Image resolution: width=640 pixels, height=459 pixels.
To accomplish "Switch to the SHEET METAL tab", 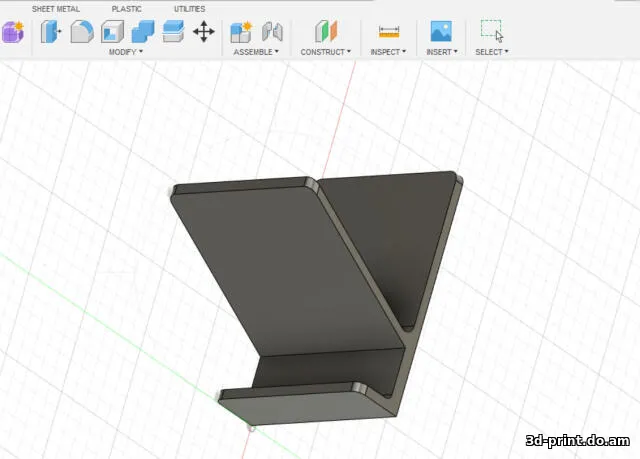I will coord(56,9).
